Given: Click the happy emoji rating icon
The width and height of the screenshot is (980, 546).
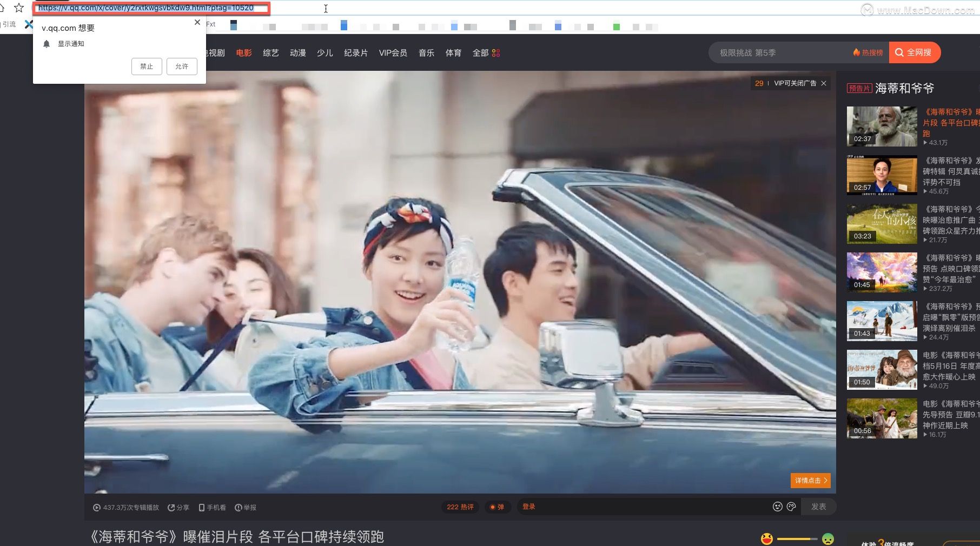Looking at the screenshot, I should pyautogui.click(x=767, y=539).
